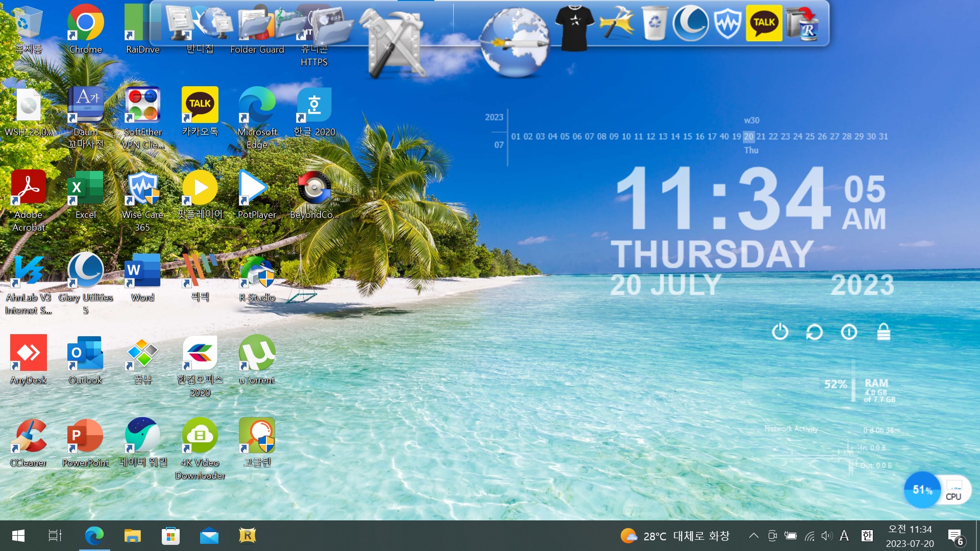Open the Mail app from the taskbar

tap(209, 536)
